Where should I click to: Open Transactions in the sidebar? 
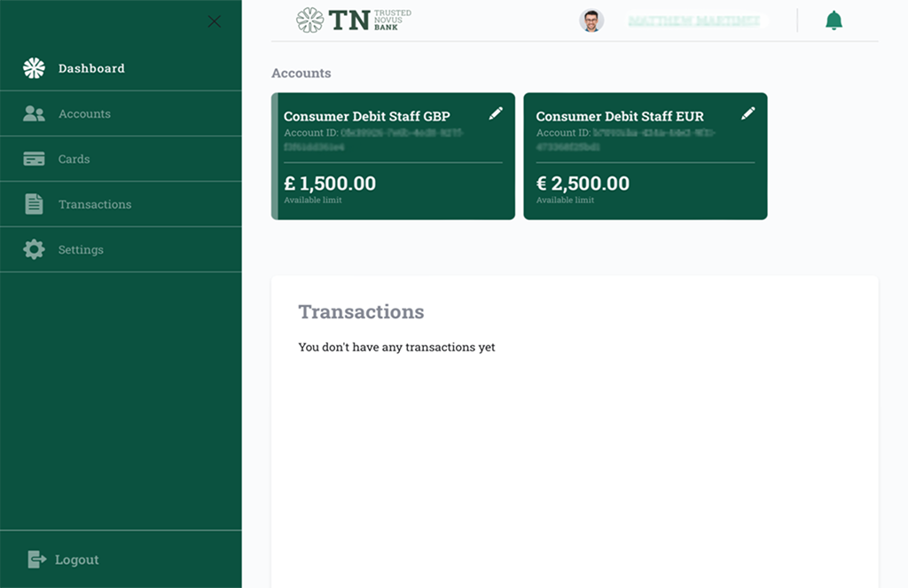(95, 204)
